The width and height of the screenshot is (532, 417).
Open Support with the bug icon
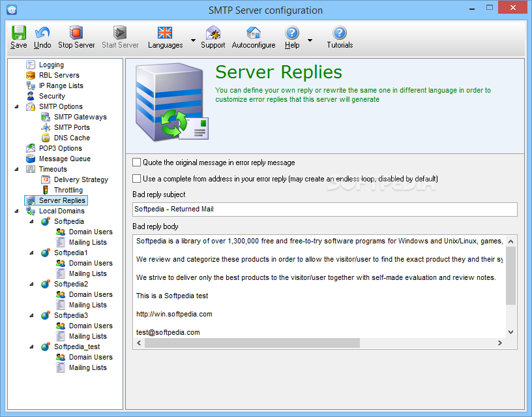[x=213, y=33]
